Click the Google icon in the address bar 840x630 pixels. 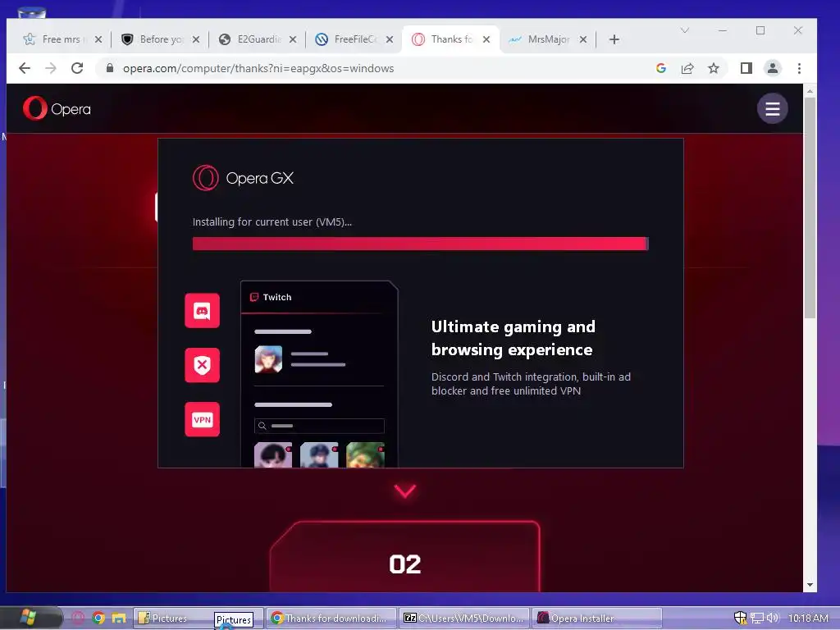click(661, 68)
